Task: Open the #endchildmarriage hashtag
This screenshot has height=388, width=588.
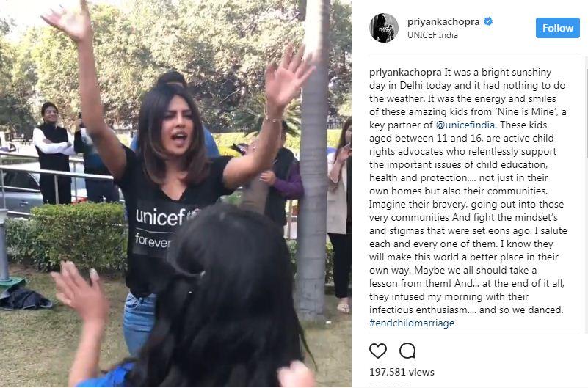Action: [412, 323]
